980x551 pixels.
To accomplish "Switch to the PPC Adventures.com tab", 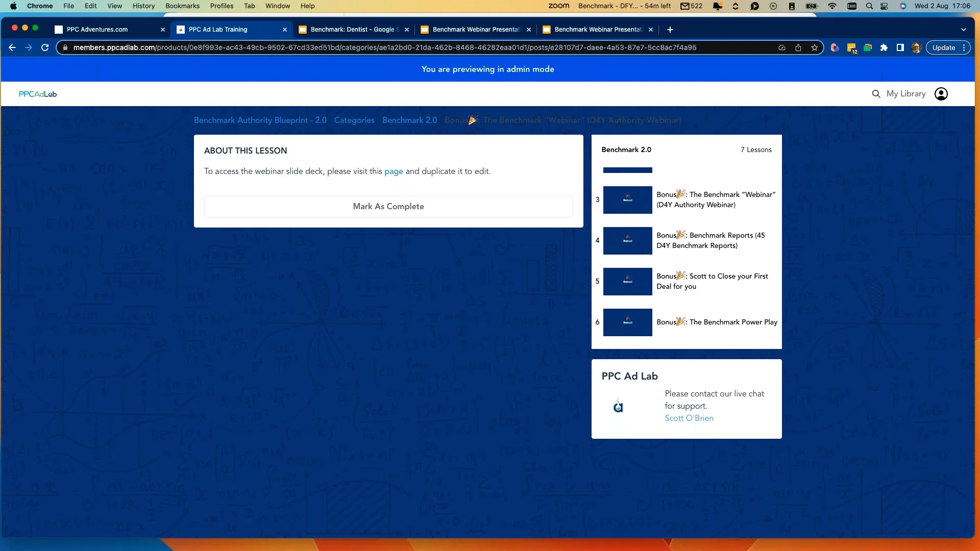I will click(110, 30).
